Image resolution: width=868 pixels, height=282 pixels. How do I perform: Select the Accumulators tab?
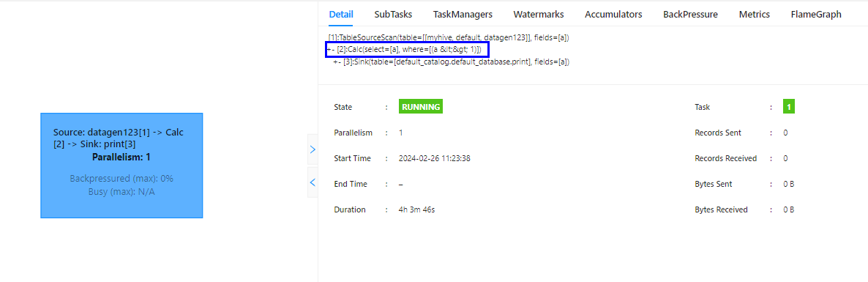tap(613, 15)
